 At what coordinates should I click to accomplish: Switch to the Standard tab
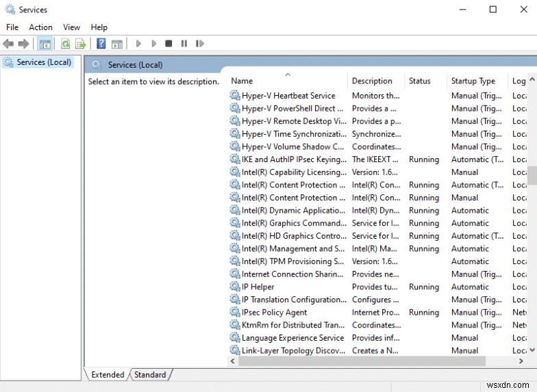click(x=150, y=375)
